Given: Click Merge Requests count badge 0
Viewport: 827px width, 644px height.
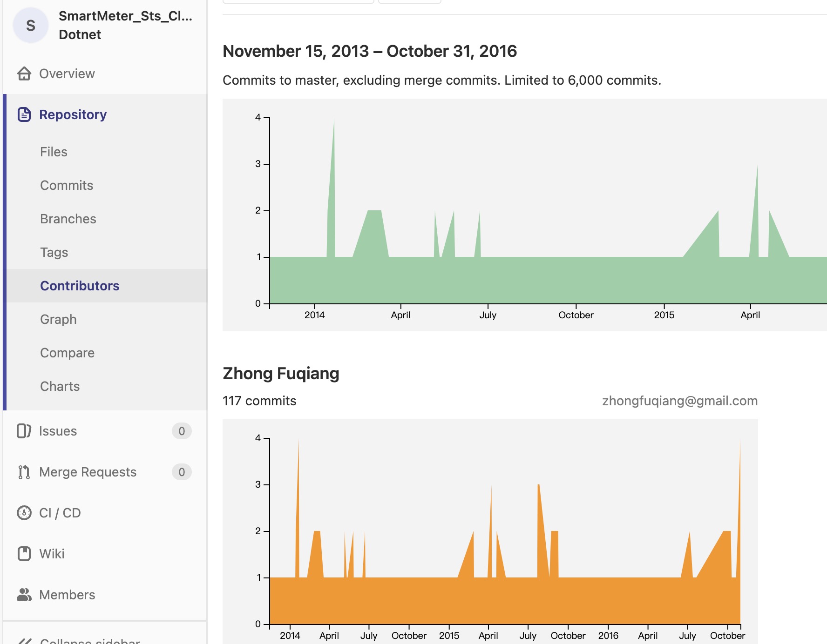Looking at the screenshot, I should (x=182, y=472).
